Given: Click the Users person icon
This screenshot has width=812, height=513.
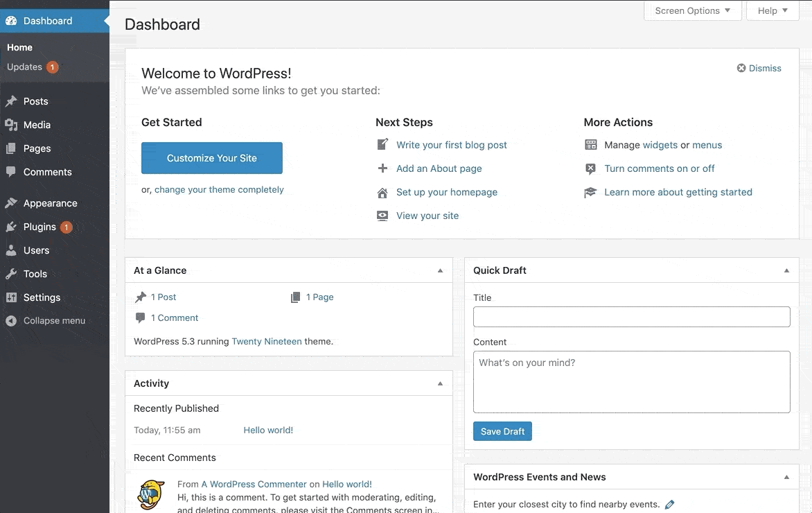Looking at the screenshot, I should pyautogui.click(x=11, y=250).
